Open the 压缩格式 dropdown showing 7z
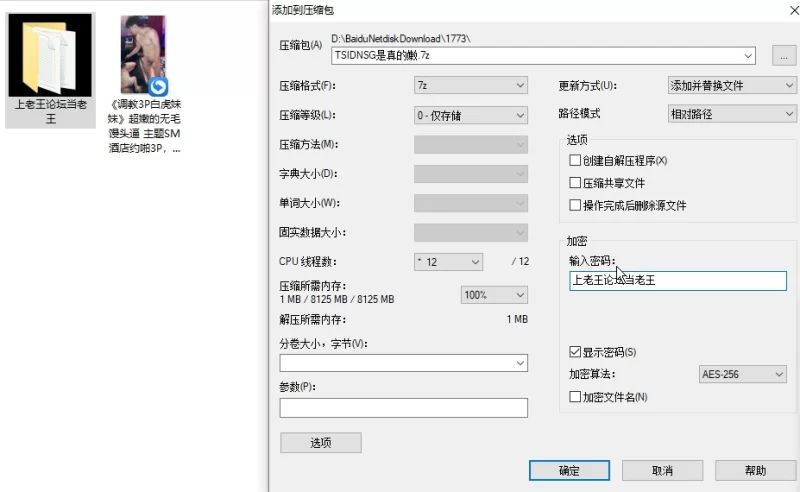 tap(470, 85)
